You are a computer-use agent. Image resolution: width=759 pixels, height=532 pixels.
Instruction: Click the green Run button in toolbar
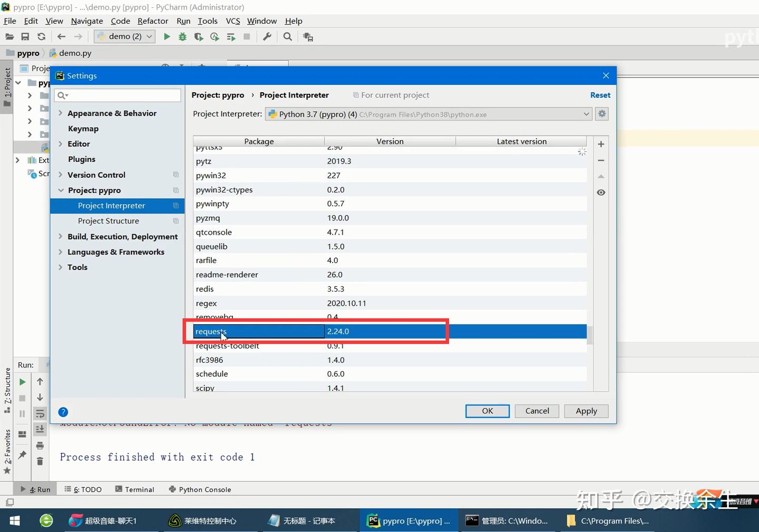point(167,36)
